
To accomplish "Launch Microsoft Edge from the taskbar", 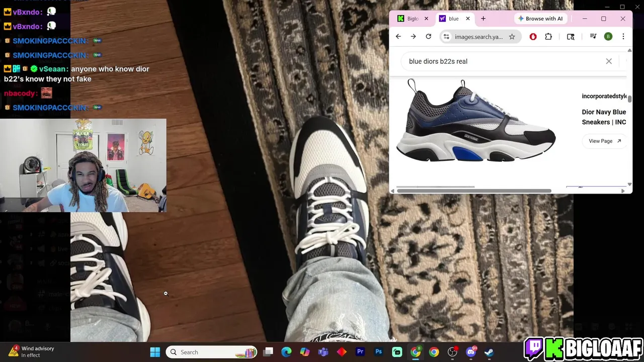I will coord(286,352).
